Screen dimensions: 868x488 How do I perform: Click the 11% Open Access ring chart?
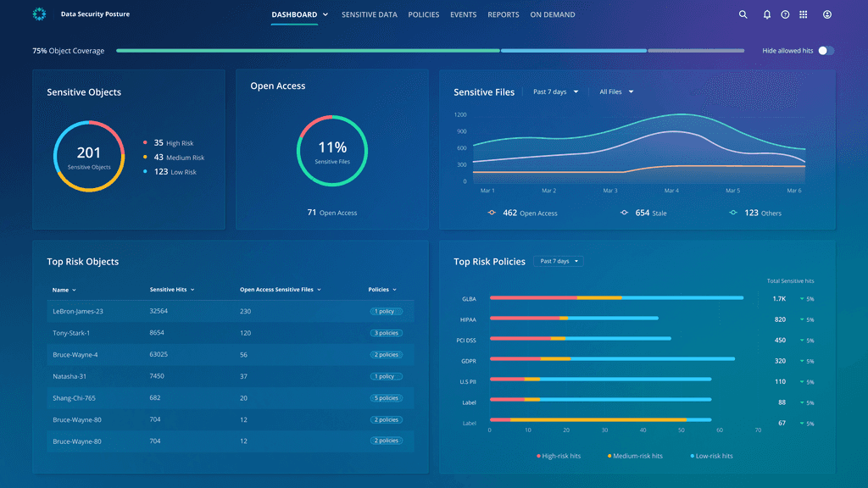(332, 151)
